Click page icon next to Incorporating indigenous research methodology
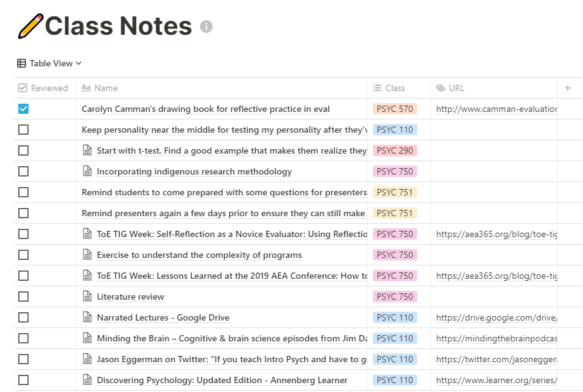The height and width of the screenshot is (392, 583). 87,171
